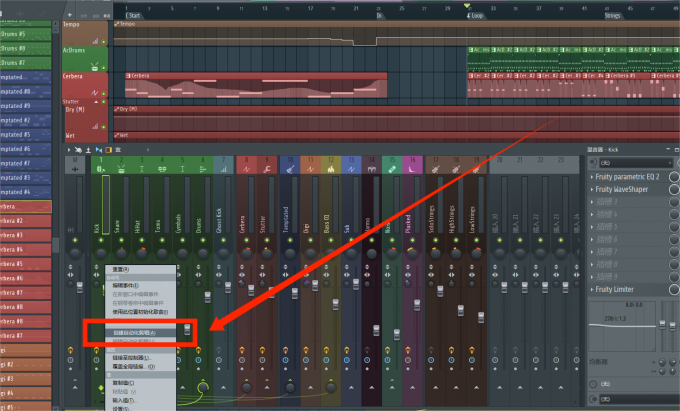680x411 pixels.
Task: Collapse the Stutter playlist track group arrow
Action: click(x=96, y=102)
